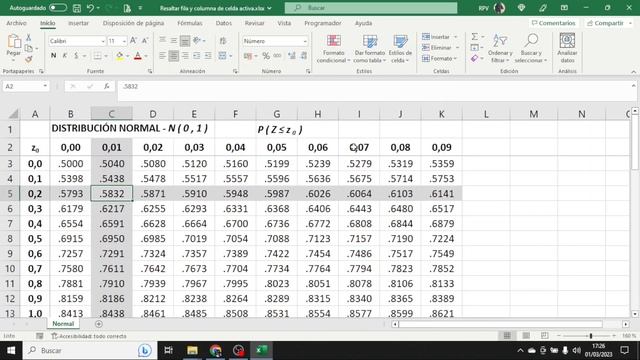Toggle center horizontal alignment
Image resolution: width=640 pixels, height=360 pixels.
173,56
